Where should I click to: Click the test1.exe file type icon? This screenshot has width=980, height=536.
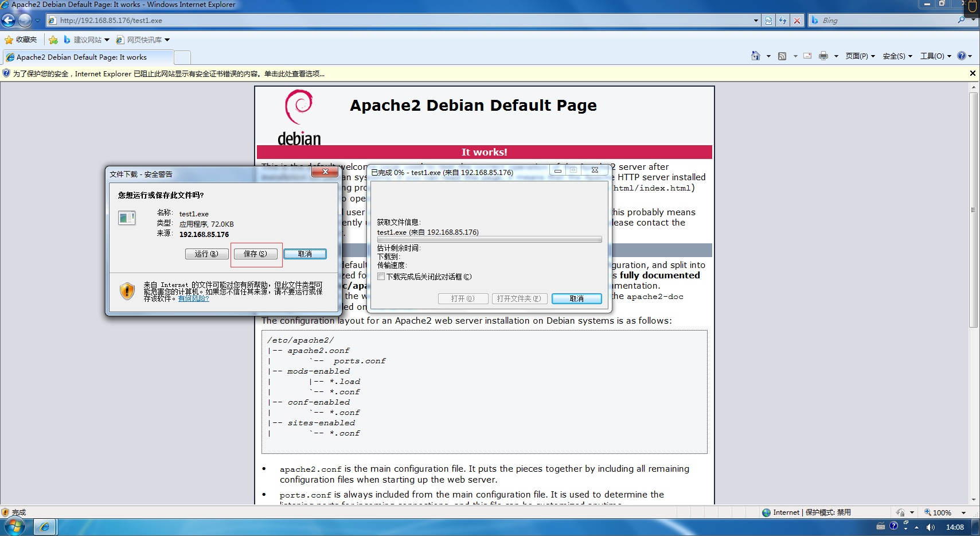pyautogui.click(x=127, y=218)
